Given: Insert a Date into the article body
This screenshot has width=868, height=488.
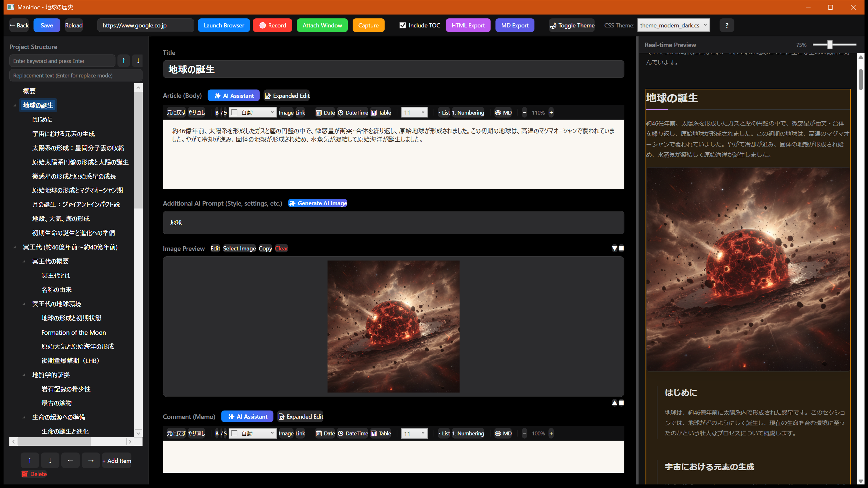Looking at the screenshot, I should pyautogui.click(x=325, y=113).
